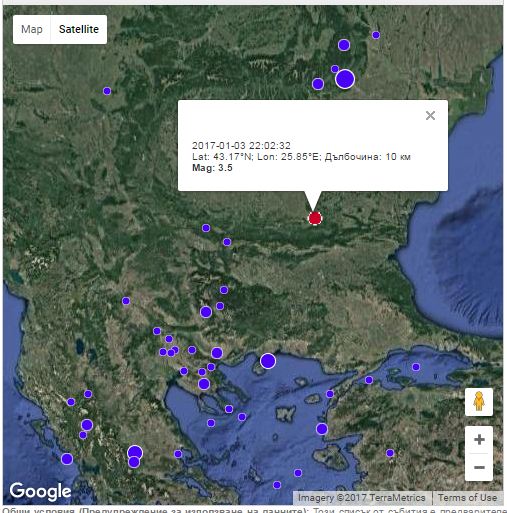Zoom out with the minus button
Screen dimensions: 507x513
tap(479, 467)
